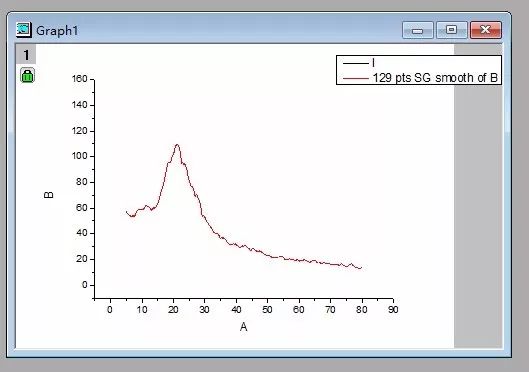The height and width of the screenshot is (372, 529).
Task: Click the curve peak near 110
Action: [177, 145]
